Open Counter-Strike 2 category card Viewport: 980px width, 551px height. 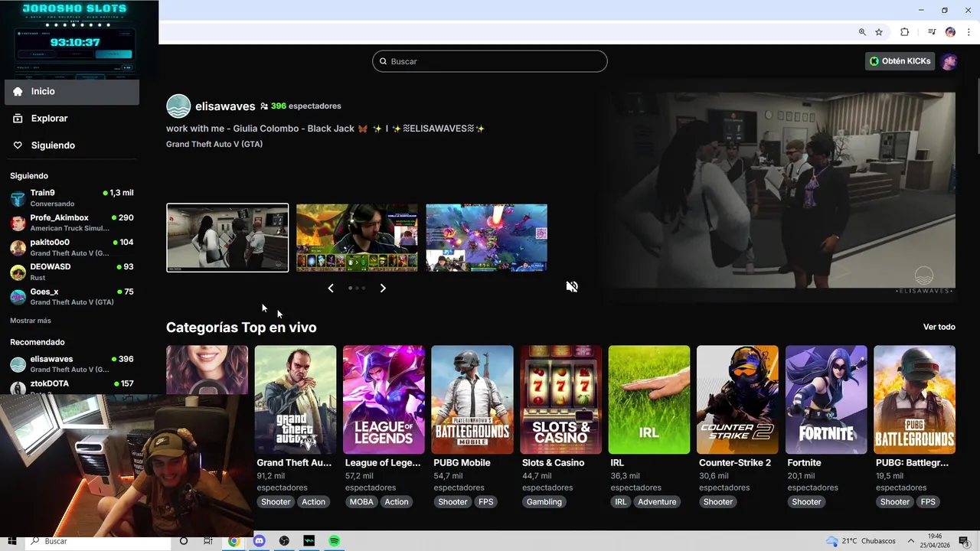pyautogui.click(x=737, y=399)
